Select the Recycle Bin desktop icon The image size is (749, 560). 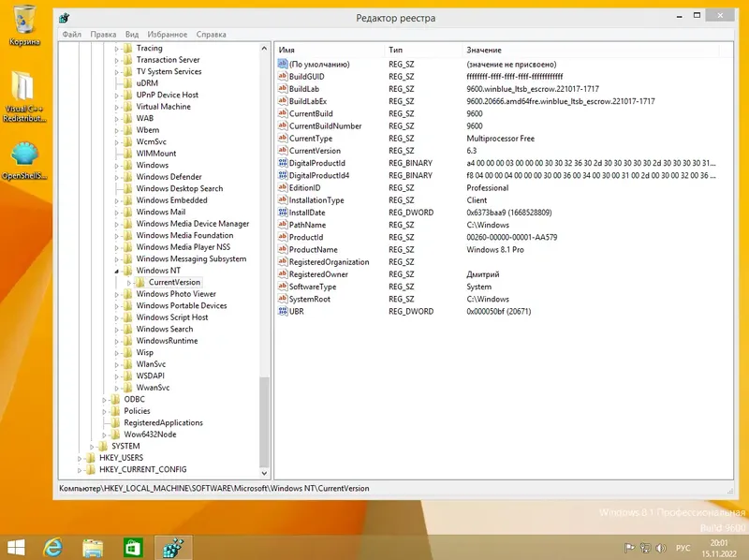pos(24,25)
